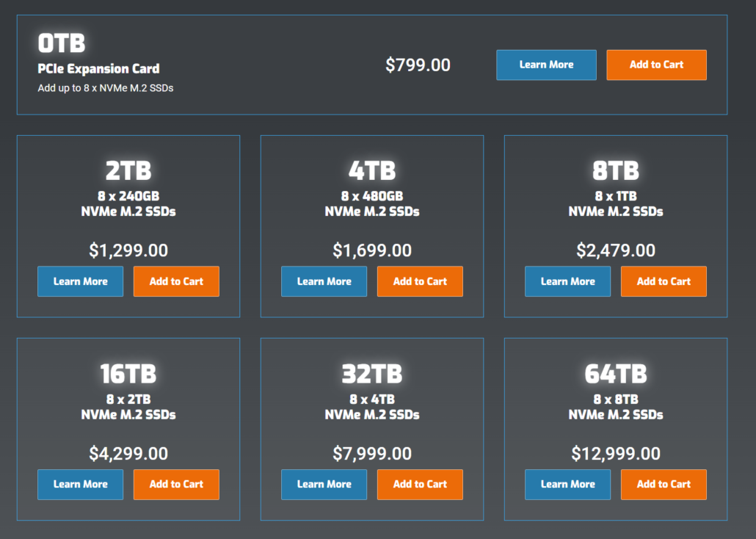Screen dimensions: 756x539
Task: Select the $2,479.00 price on the 8TB card
Action: pyautogui.click(x=615, y=250)
